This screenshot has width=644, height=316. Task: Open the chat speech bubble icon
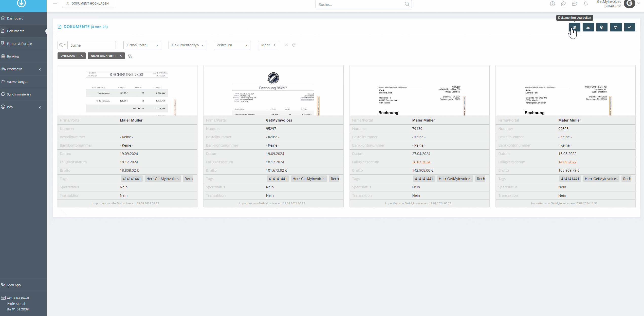point(575,4)
